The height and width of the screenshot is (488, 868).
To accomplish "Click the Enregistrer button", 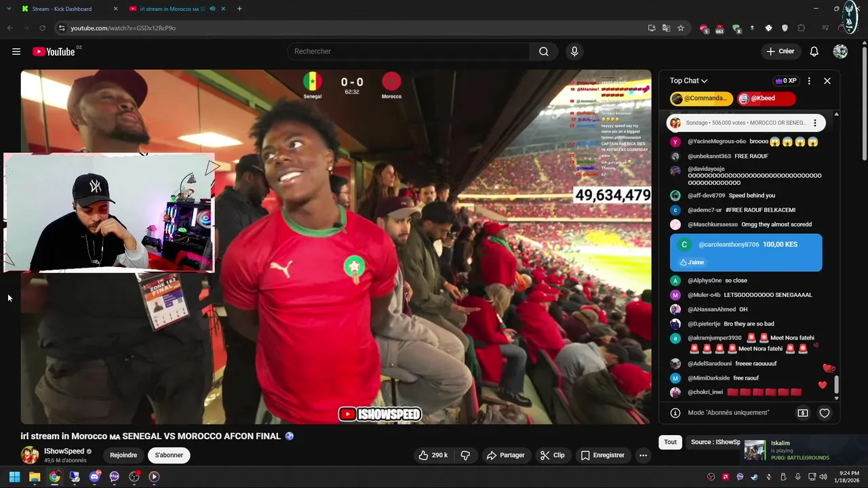I will (603, 455).
